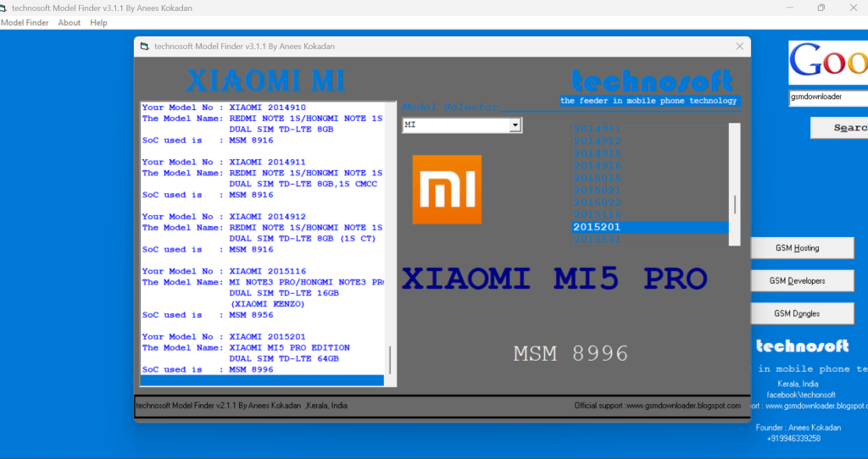Click the official support gsmdownloader link text

(x=657, y=406)
